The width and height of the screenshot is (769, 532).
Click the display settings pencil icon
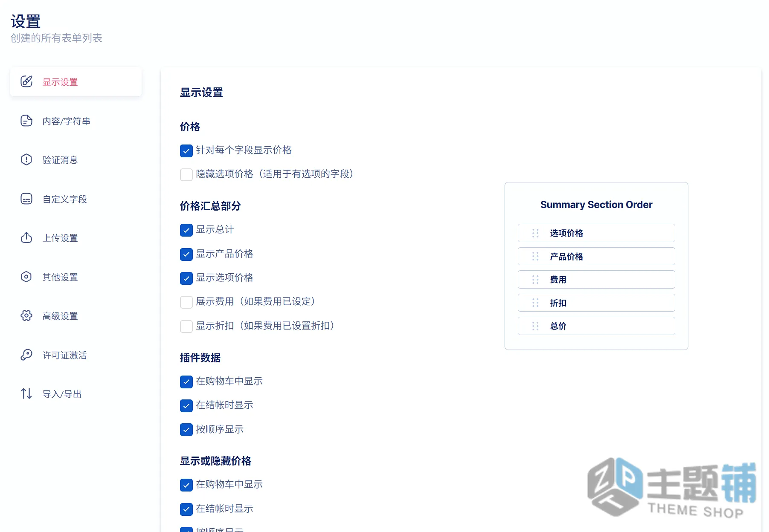tap(26, 81)
